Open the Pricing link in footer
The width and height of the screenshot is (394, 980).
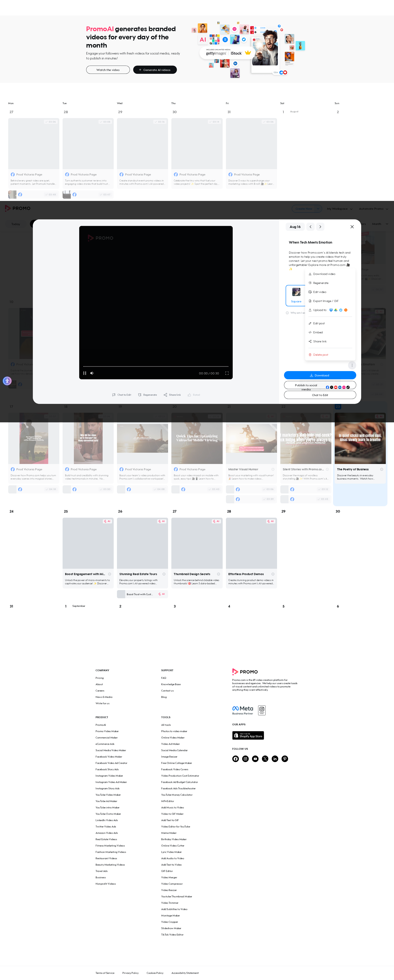pos(99,678)
